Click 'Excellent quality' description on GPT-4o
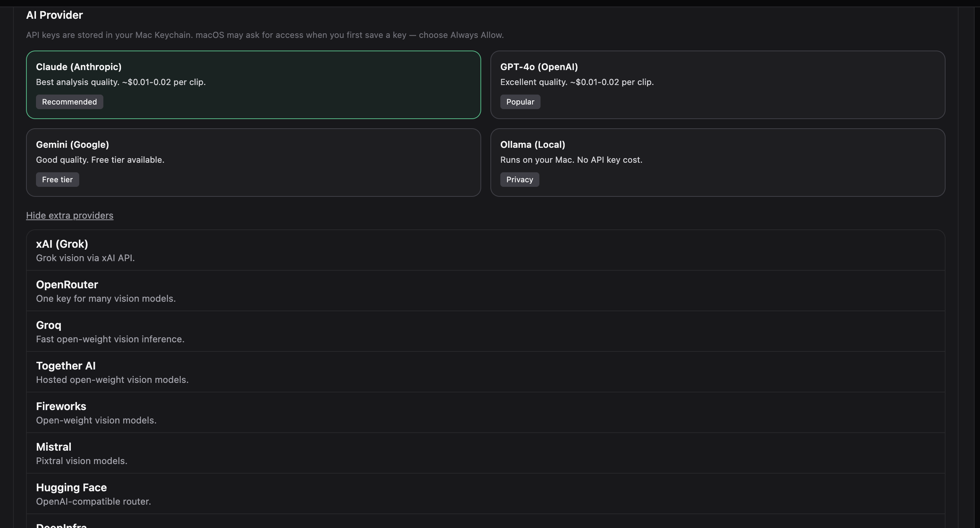 (577, 82)
